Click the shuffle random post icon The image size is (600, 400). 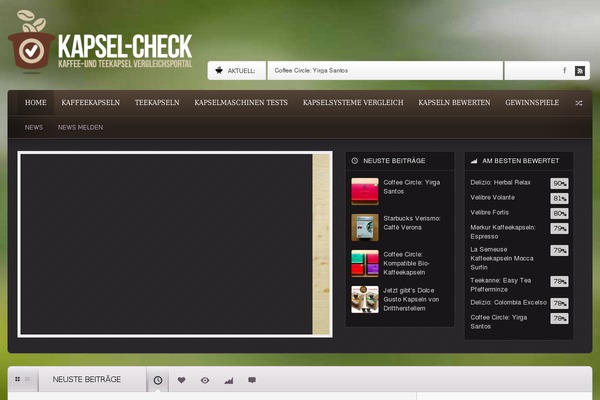579,103
